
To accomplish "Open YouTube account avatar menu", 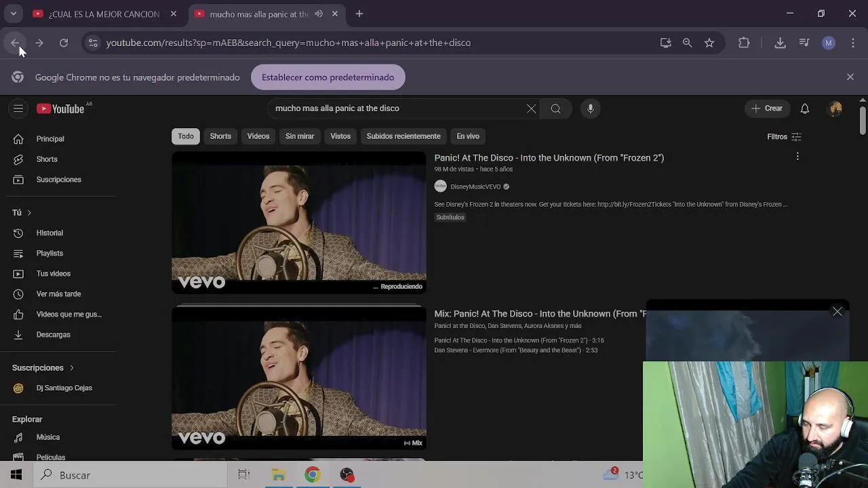I will pyautogui.click(x=835, y=108).
